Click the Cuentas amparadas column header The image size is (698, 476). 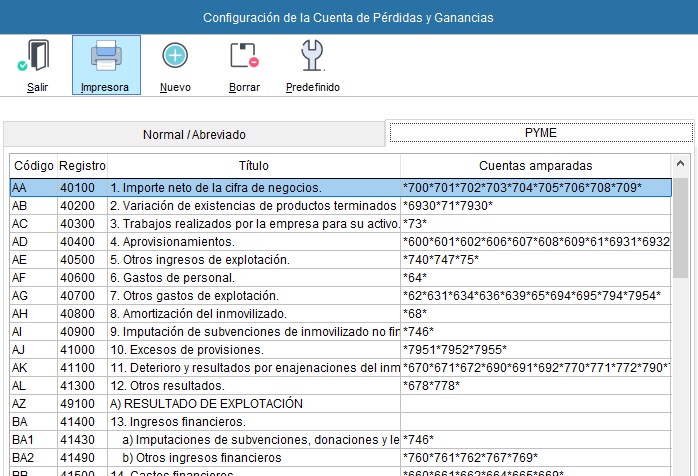point(536,165)
